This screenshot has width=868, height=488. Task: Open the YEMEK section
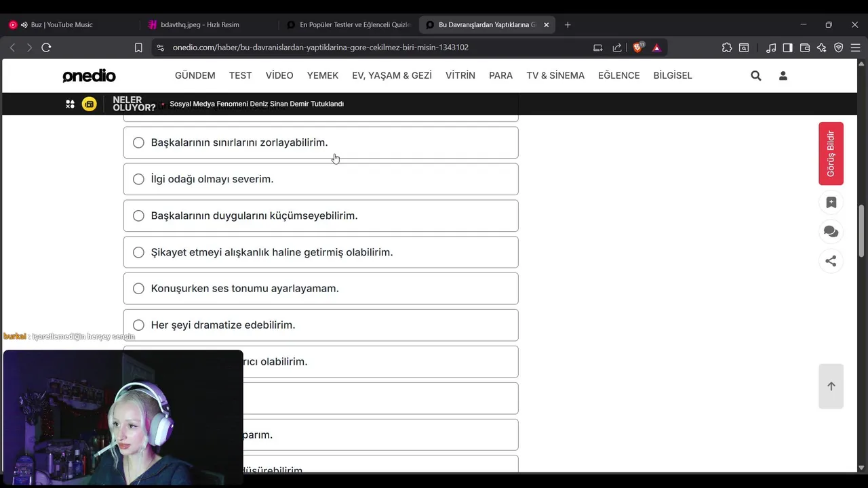coord(323,75)
